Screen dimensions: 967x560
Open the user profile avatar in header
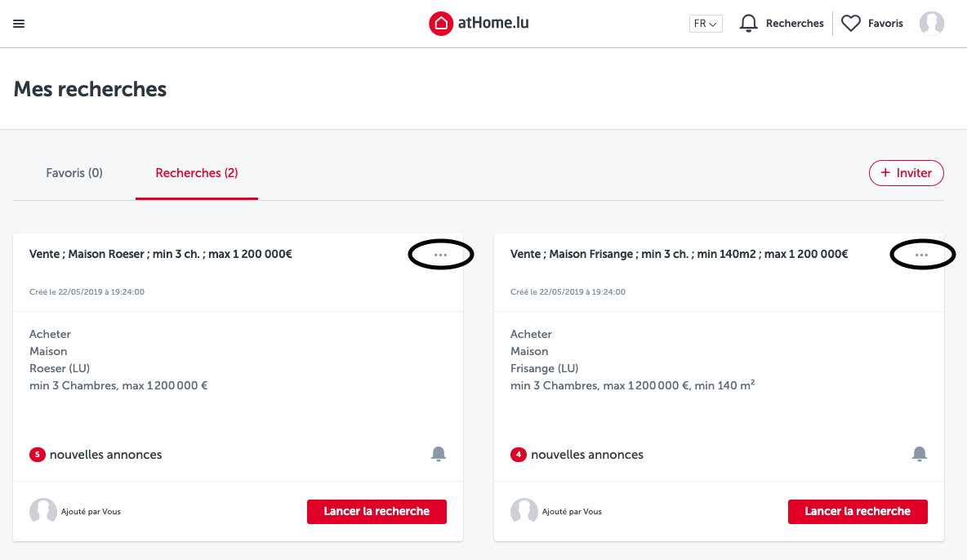pos(931,24)
